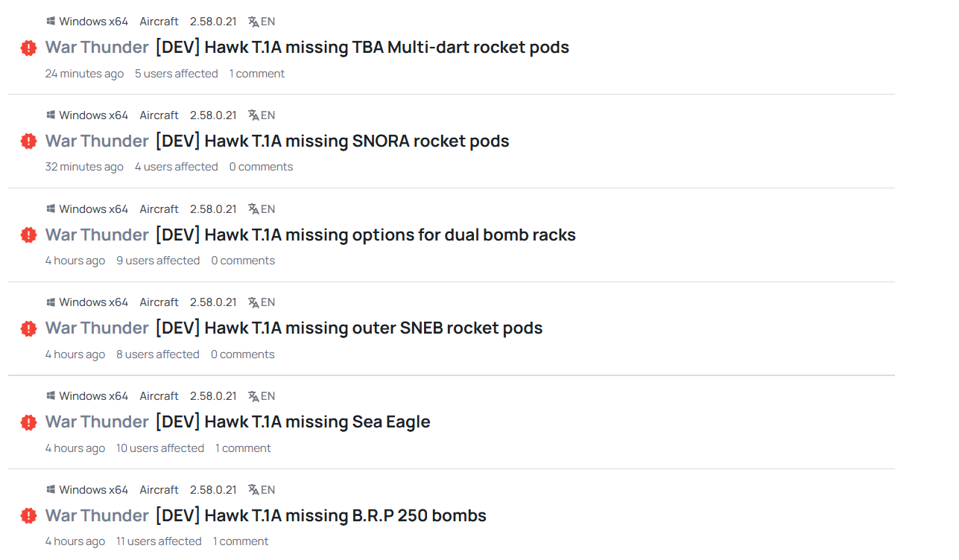Click the red alert badge beside TBA Multi-dart report
This screenshot has height=560, width=959.
28,48
